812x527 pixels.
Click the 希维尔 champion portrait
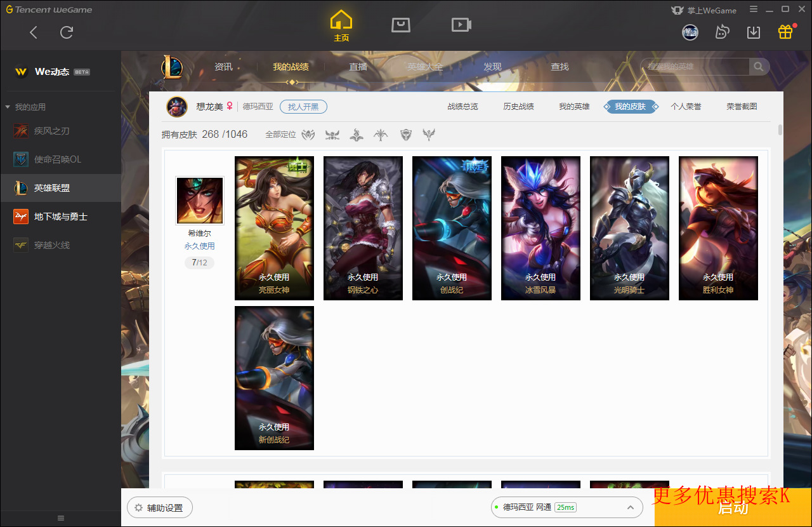coord(200,201)
